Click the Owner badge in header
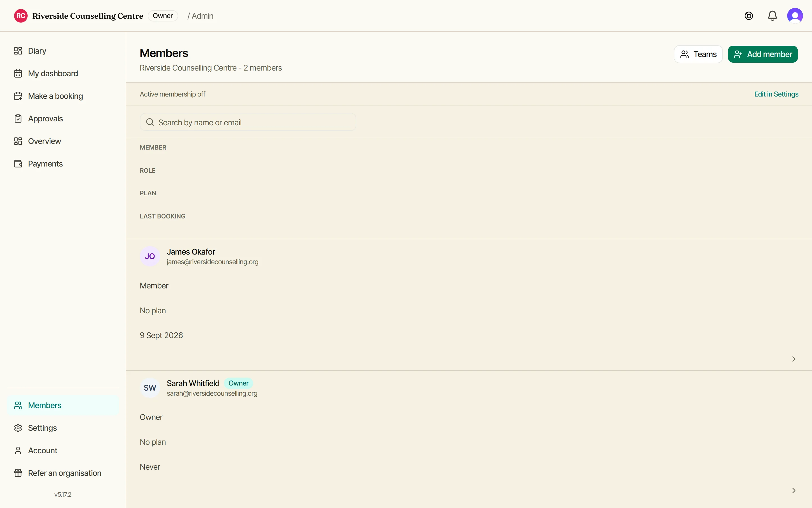The height and width of the screenshot is (508, 812). [163, 16]
